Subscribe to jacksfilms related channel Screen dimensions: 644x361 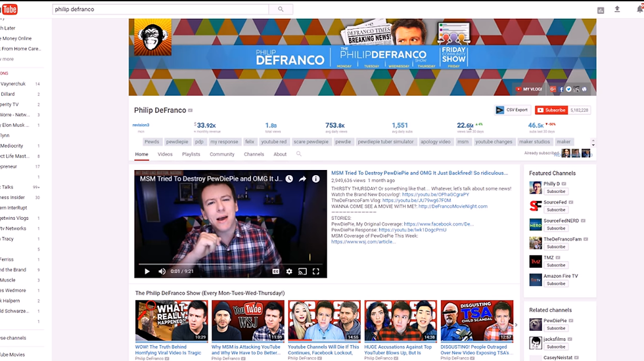pos(556,347)
